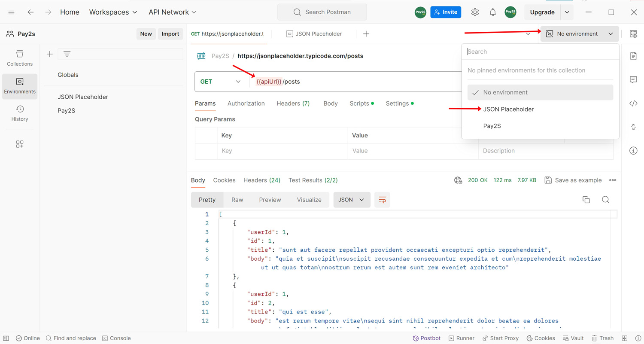Click the New button
Viewport: 644px width, 344px height.
tap(146, 34)
